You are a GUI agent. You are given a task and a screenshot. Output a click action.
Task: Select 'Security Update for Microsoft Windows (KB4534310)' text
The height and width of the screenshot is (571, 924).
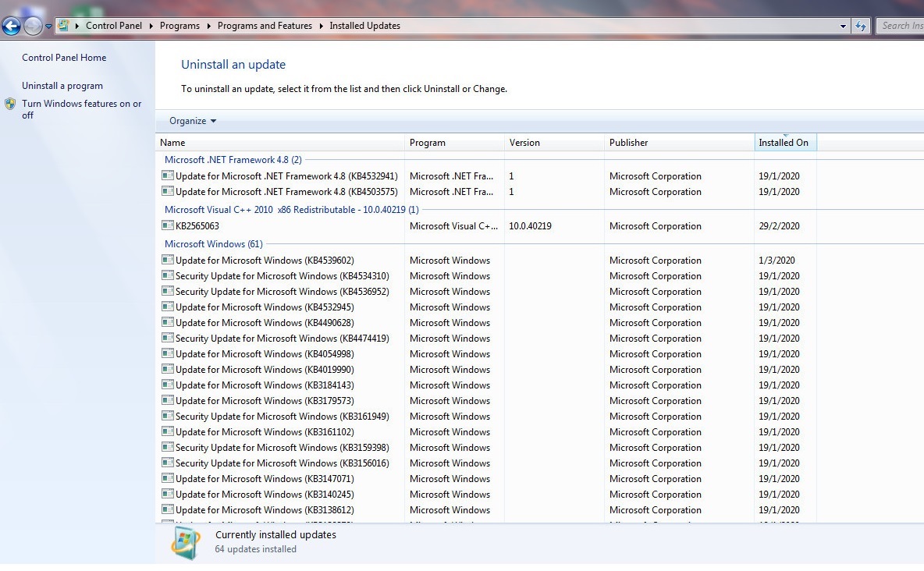coord(283,276)
